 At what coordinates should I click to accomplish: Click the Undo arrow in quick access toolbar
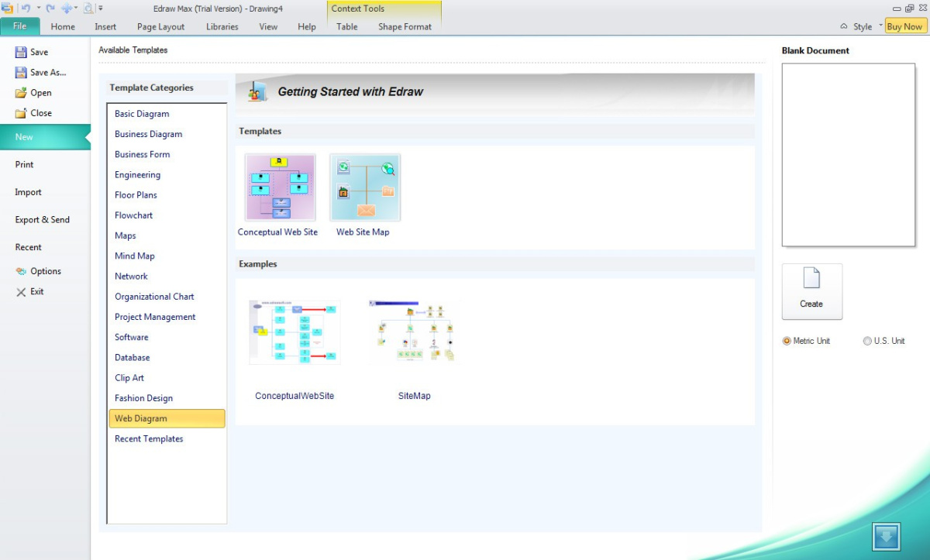[x=26, y=9]
